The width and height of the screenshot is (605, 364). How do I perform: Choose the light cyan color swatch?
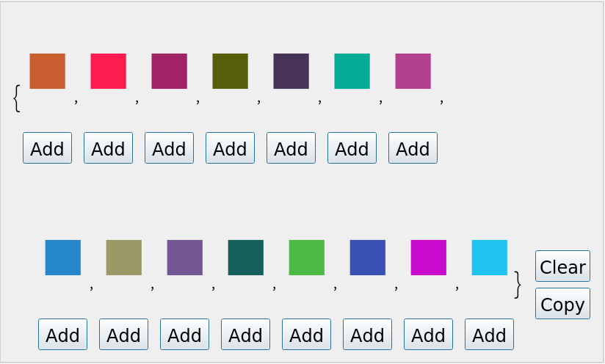[x=489, y=258]
